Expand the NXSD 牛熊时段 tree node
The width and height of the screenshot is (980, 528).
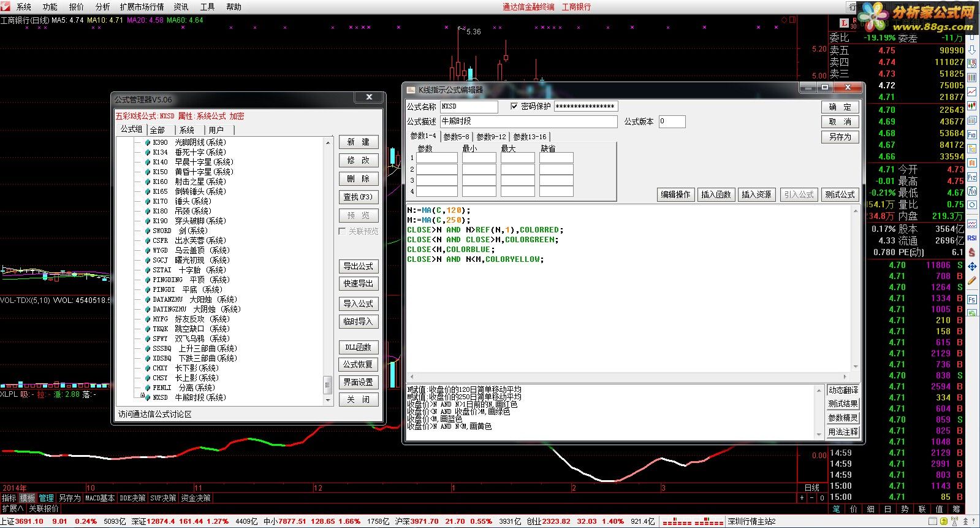[142, 396]
